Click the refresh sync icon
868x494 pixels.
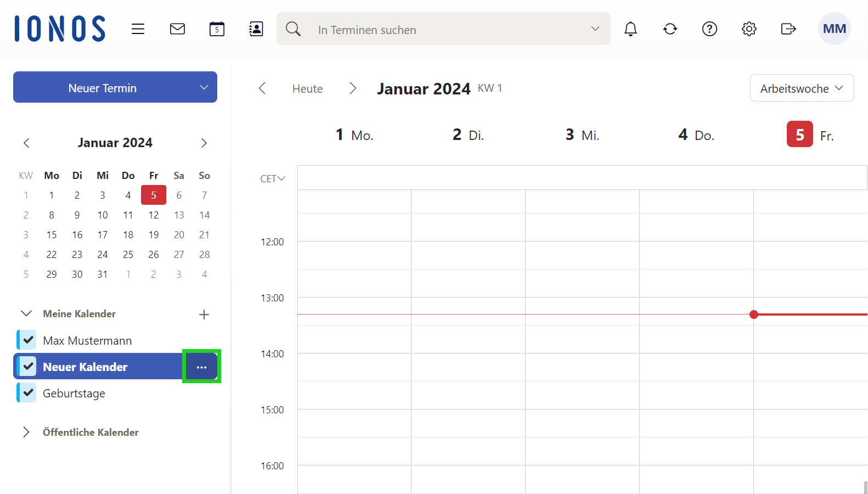pyautogui.click(x=670, y=29)
